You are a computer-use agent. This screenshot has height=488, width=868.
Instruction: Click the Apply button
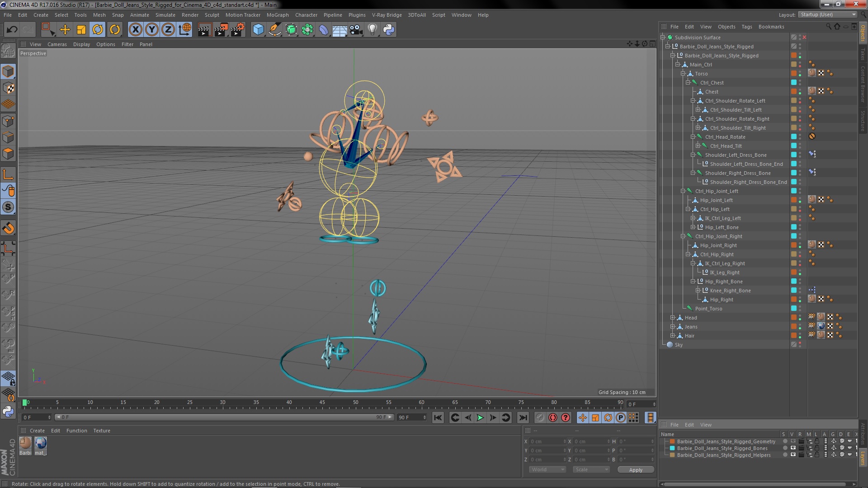click(636, 470)
